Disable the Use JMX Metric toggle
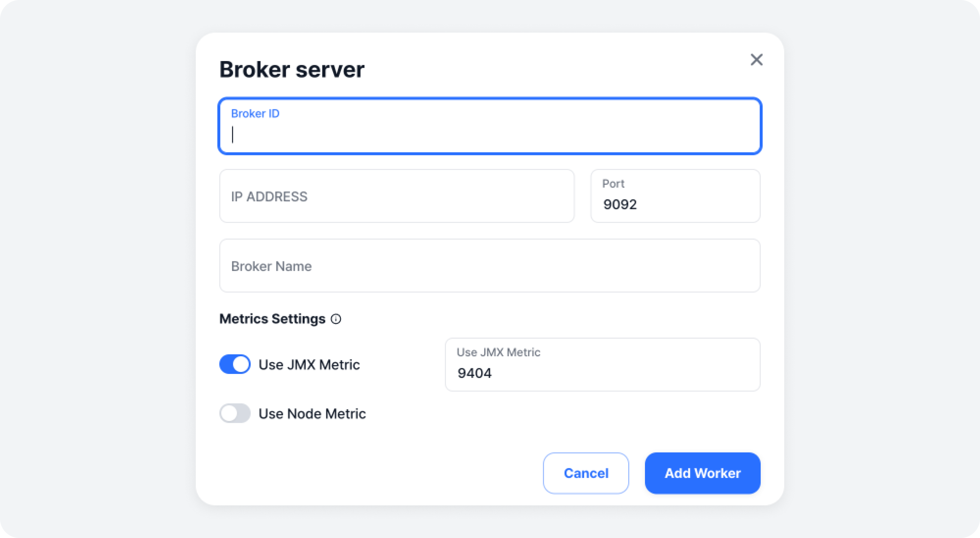Viewport: 980px width, 538px height. point(235,364)
